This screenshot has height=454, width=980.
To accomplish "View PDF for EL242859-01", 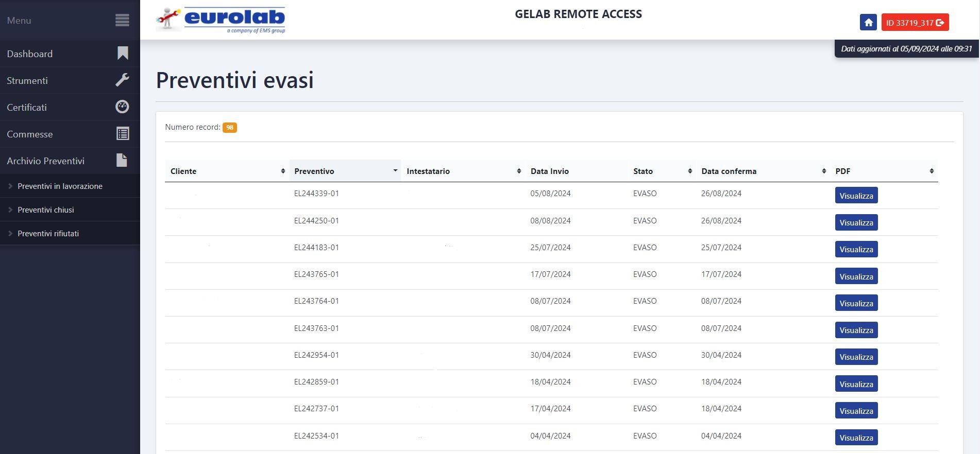I will [x=856, y=384].
